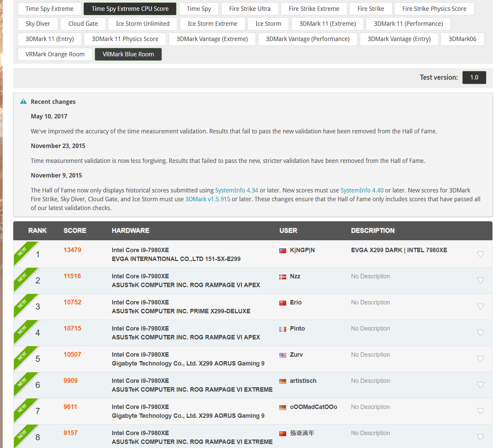Click the NEW ribbon on rank 3 row
Screen dimensions: 502x448
click(22, 303)
